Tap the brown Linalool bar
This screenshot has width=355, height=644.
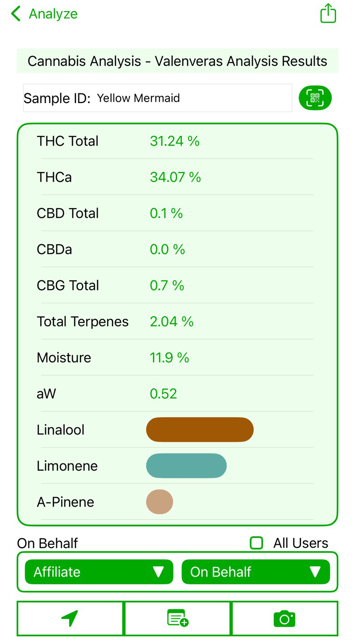coord(200,430)
